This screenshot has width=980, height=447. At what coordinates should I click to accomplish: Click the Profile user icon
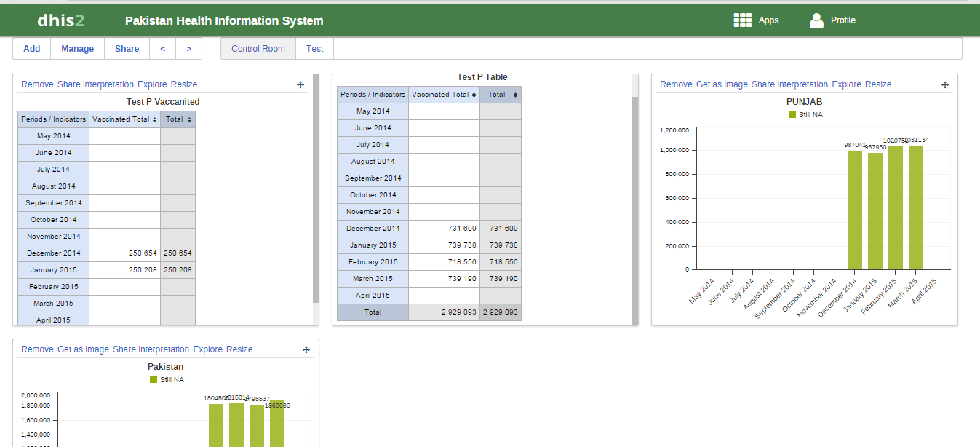coord(816,20)
